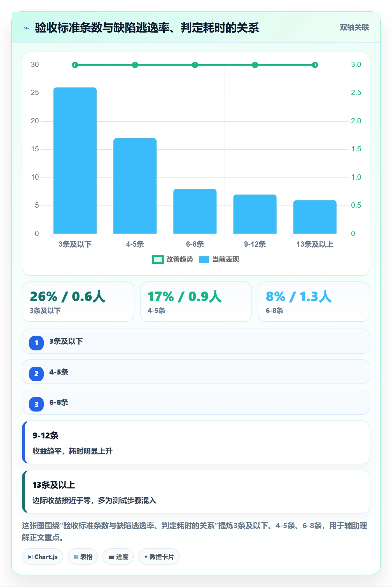Click text 边际收益接近于零，多为测试步骤混入

[x=94, y=500]
